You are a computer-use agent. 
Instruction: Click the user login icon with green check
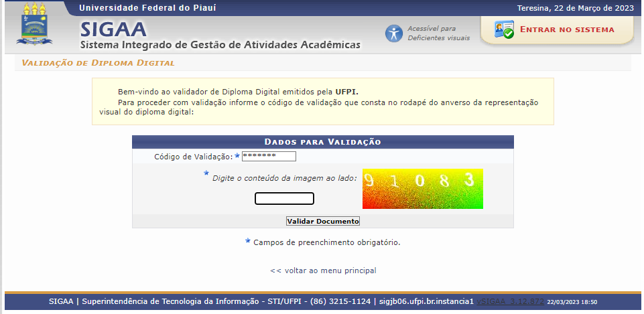pos(504,29)
